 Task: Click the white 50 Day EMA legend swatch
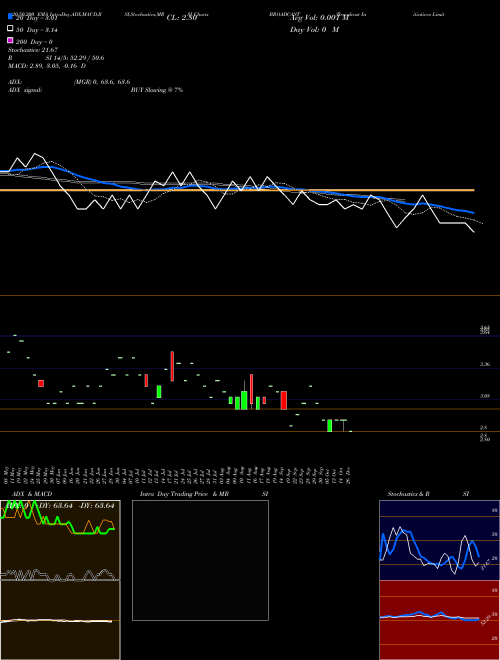point(10,29)
